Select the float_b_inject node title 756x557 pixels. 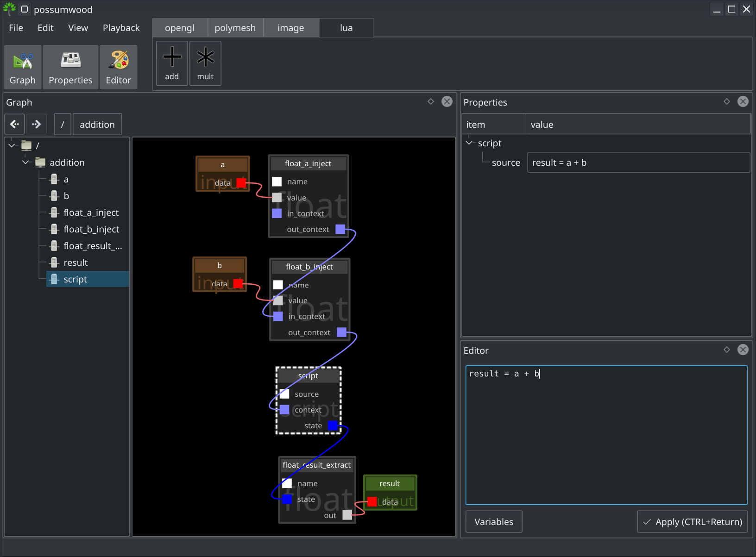309,267
